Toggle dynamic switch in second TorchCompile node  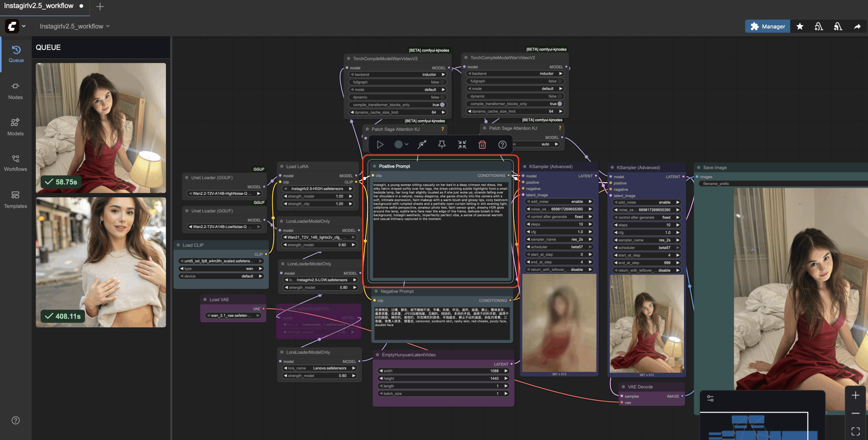point(559,96)
